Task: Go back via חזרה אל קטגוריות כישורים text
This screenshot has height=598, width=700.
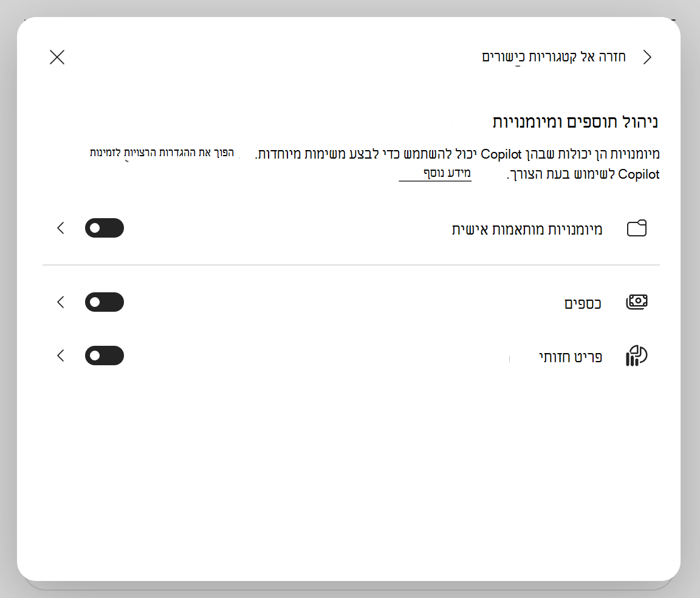Action: (x=554, y=57)
